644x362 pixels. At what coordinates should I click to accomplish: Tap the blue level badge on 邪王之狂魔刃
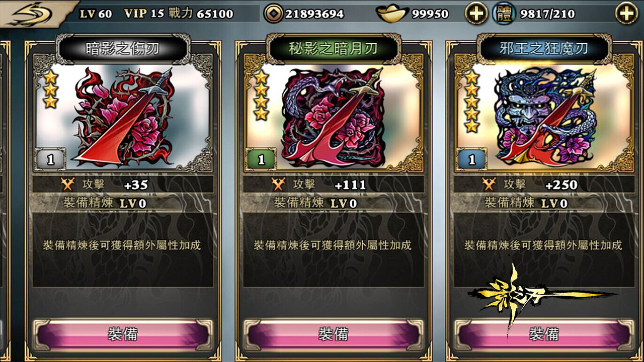click(471, 159)
